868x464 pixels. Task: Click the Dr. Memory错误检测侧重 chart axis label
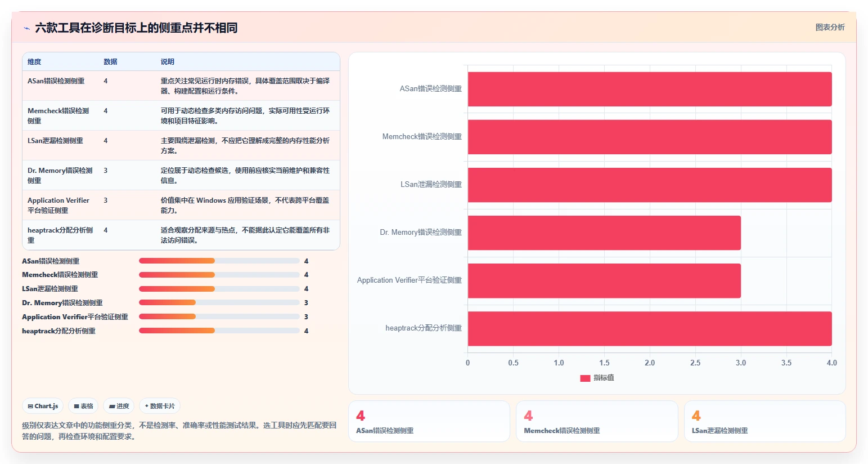[421, 233]
